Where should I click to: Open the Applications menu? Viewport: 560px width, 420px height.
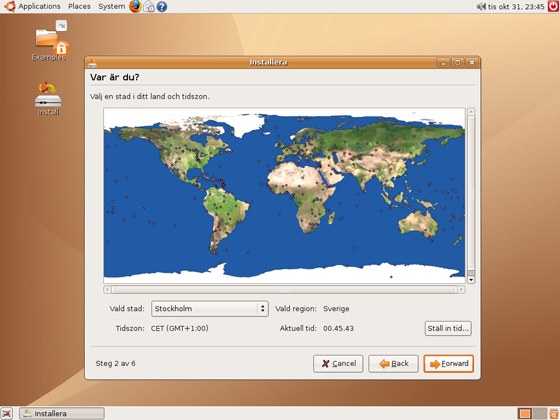[39, 6]
